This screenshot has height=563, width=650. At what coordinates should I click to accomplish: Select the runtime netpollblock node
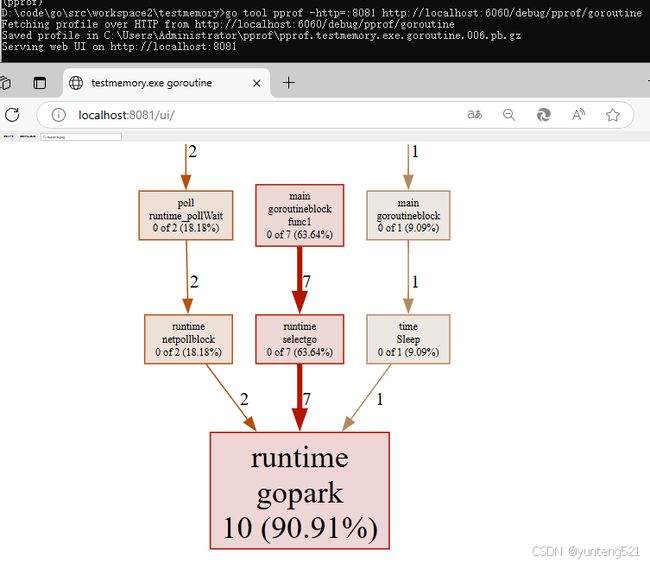[x=189, y=339]
